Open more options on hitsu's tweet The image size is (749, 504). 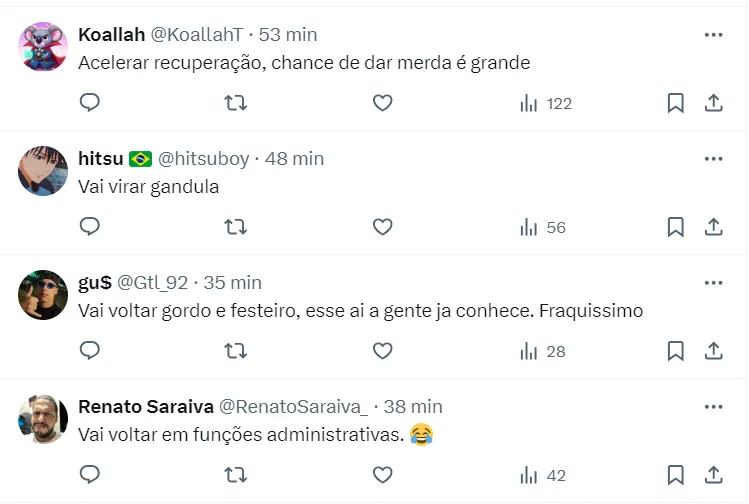713,159
